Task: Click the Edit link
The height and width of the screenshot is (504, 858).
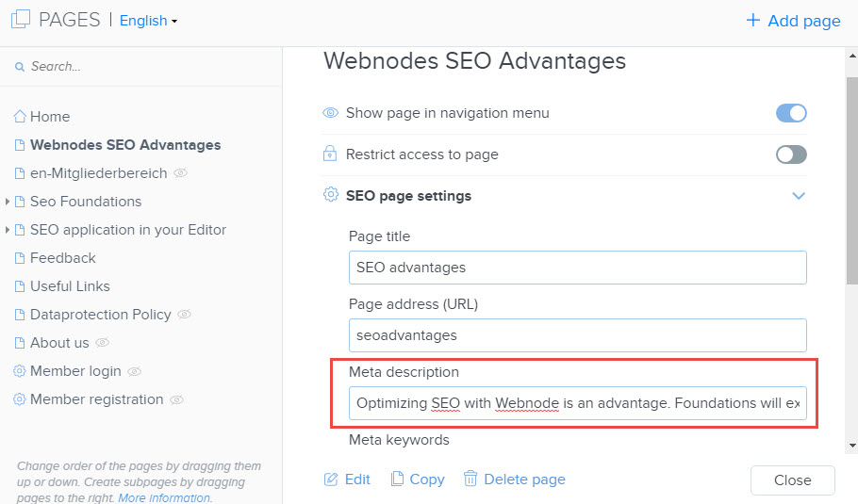Action: click(357, 480)
